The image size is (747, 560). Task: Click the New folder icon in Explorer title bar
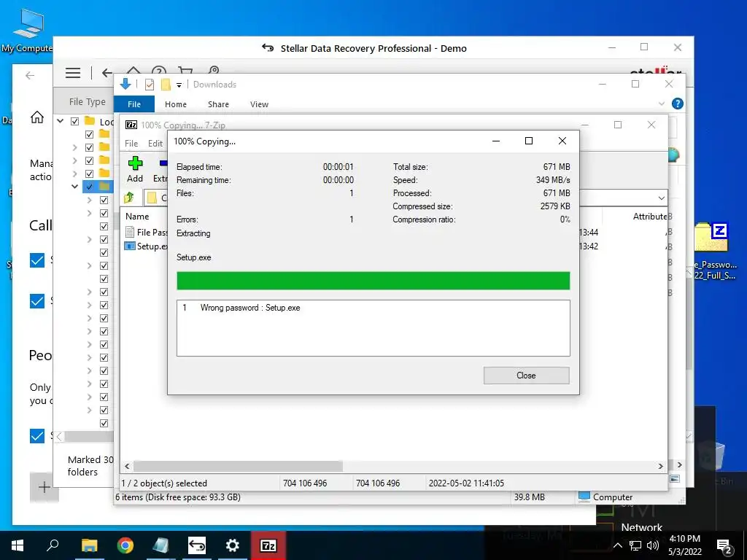(x=166, y=85)
